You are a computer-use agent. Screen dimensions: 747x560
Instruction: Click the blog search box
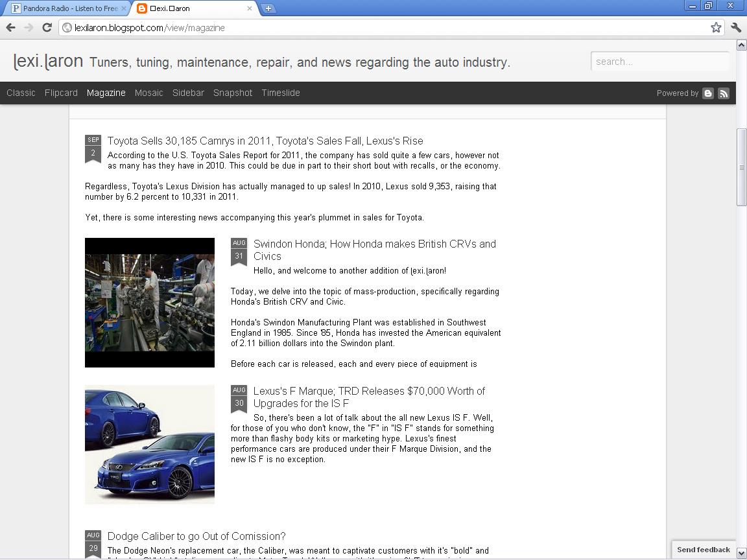pos(660,62)
